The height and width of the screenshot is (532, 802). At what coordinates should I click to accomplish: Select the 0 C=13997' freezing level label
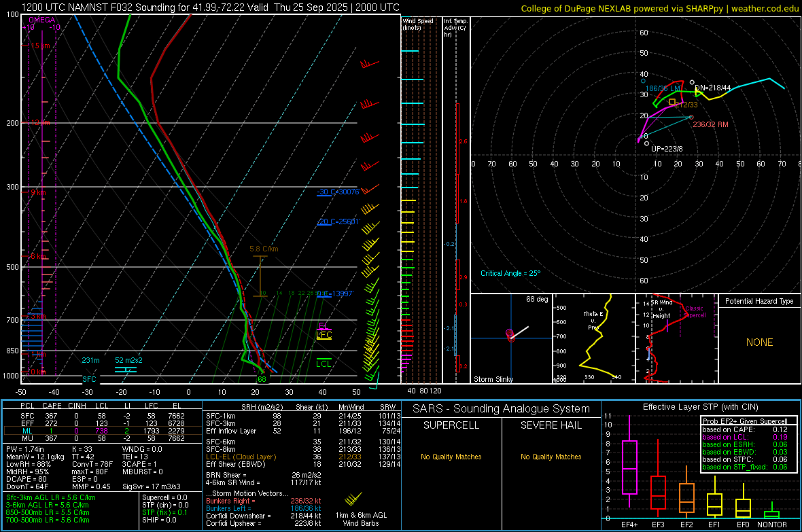pyautogui.click(x=335, y=294)
